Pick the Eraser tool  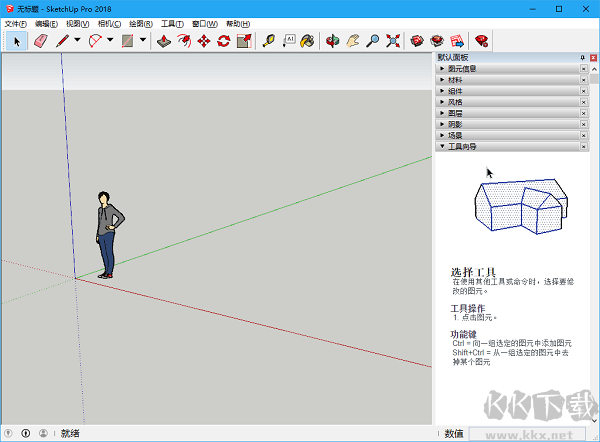pos(41,41)
